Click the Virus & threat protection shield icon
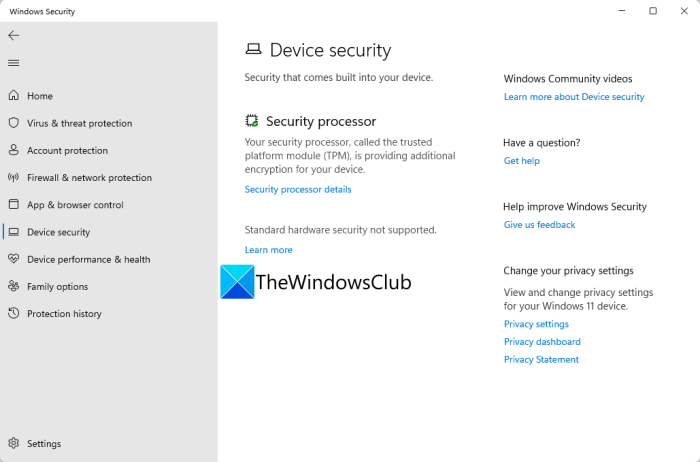The image size is (700, 462). pos(14,123)
